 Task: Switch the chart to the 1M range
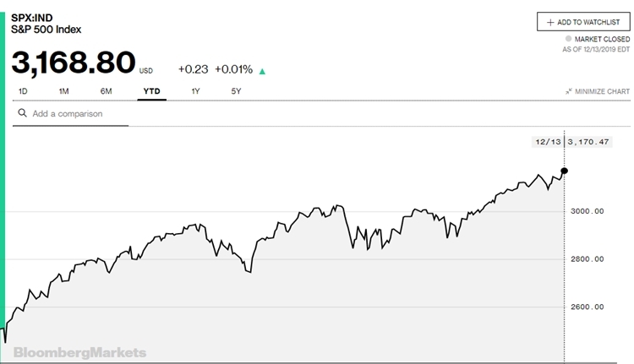pyautogui.click(x=64, y=90)
